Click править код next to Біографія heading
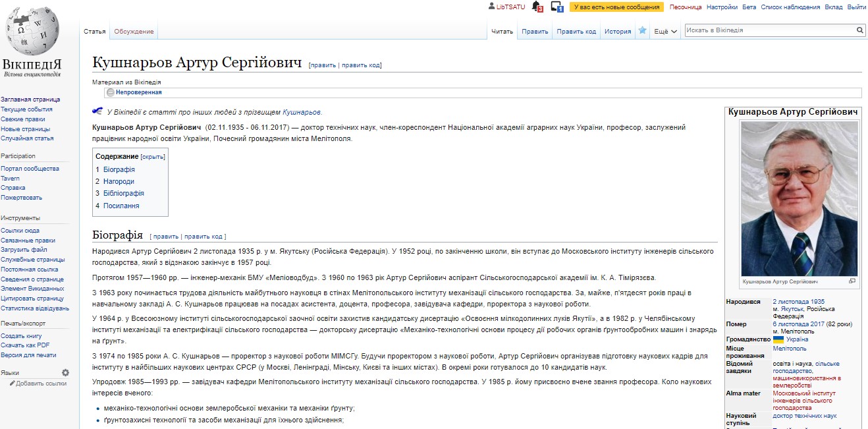Screen dimensions: 868x429 [203, 236]
